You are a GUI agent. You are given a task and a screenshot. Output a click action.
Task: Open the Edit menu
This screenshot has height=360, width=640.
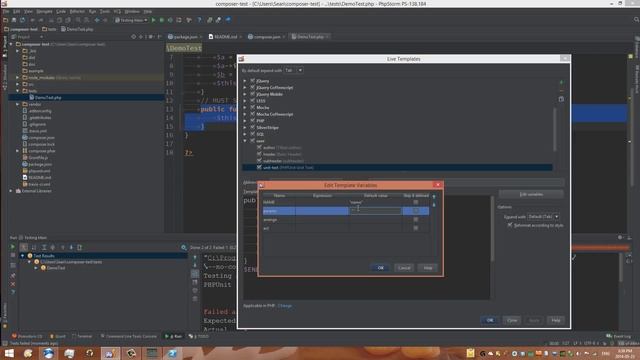click(x=16, y=11)
